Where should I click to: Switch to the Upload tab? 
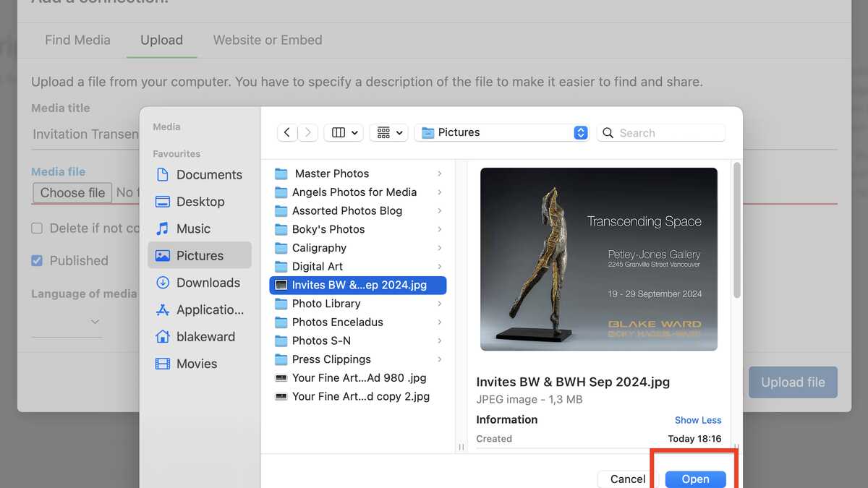(x=161, y=40)
